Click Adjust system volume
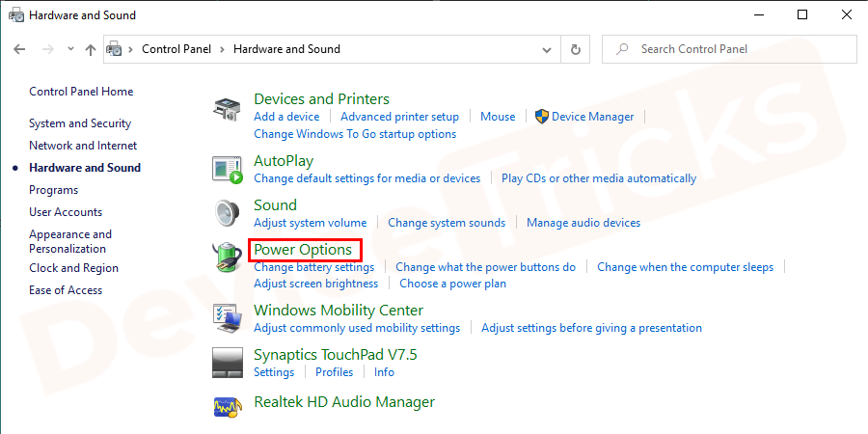The width and height of the screenshot is (868, 434). click(x=310, y=223)
